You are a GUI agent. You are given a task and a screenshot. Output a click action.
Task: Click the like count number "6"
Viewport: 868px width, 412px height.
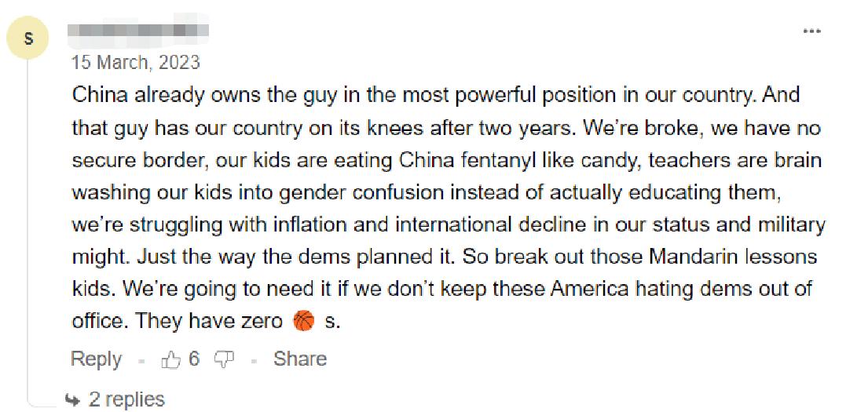point(194,359)
